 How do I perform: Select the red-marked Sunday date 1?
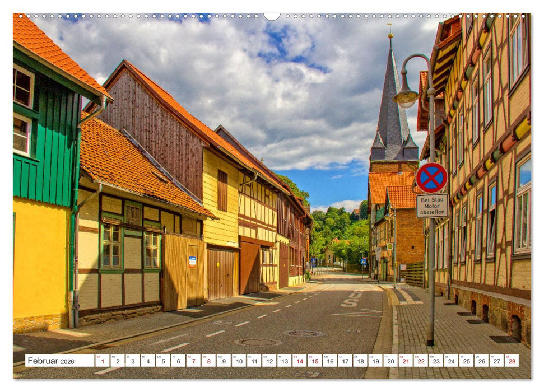[x=101, y=361]
